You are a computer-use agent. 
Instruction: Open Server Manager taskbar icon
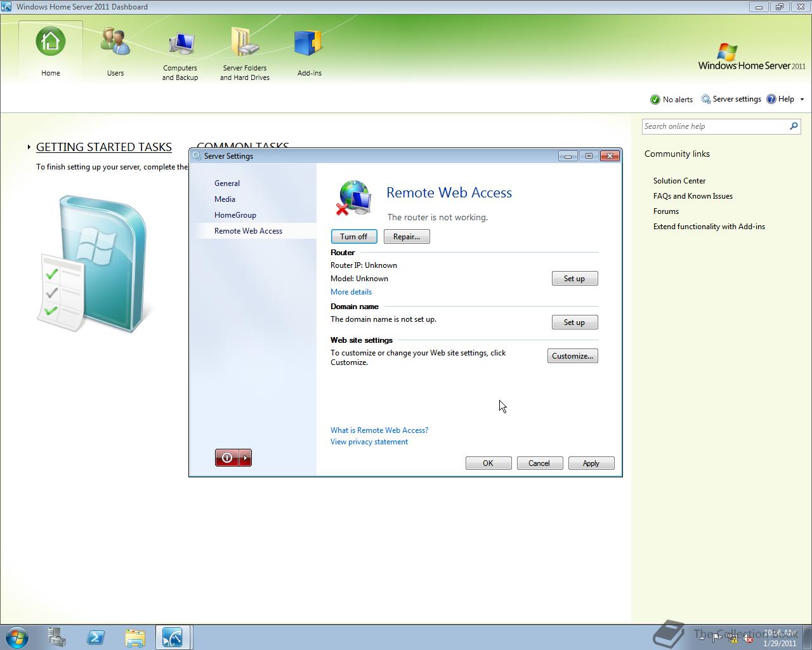point(57,637)
